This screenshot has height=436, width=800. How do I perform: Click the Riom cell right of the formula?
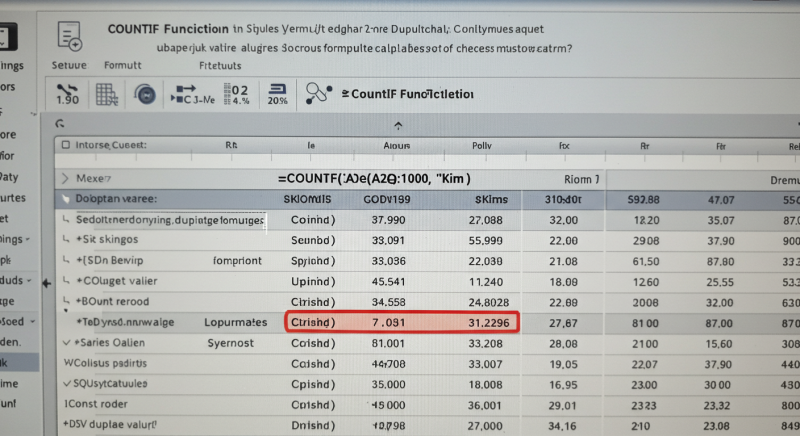(x=581, y=179)
